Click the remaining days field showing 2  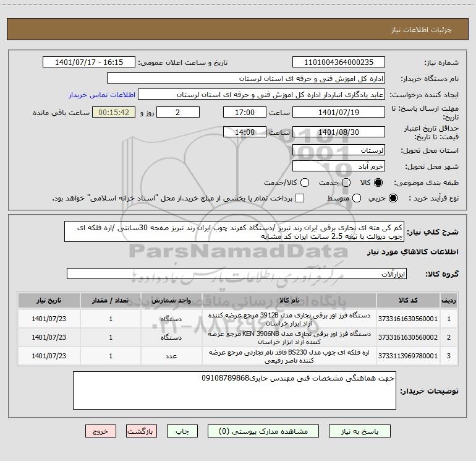click(178, 112)
